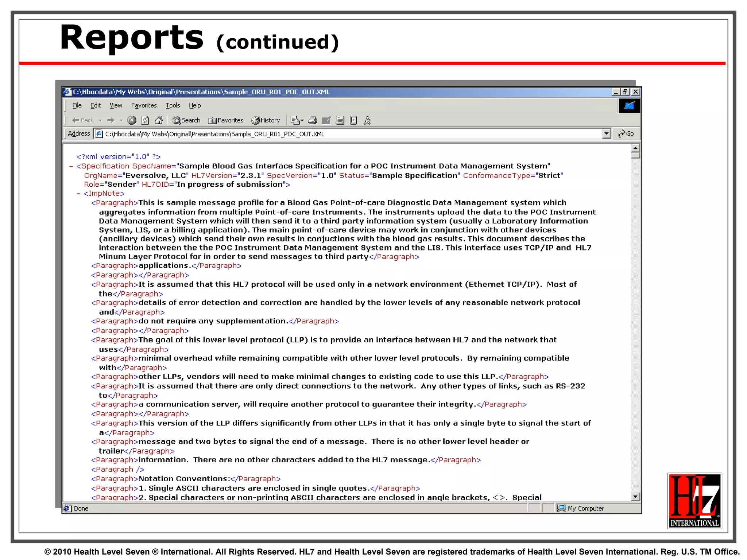Click the Print icon
This screenshot has height=560, width=747.
coord(313,120)
